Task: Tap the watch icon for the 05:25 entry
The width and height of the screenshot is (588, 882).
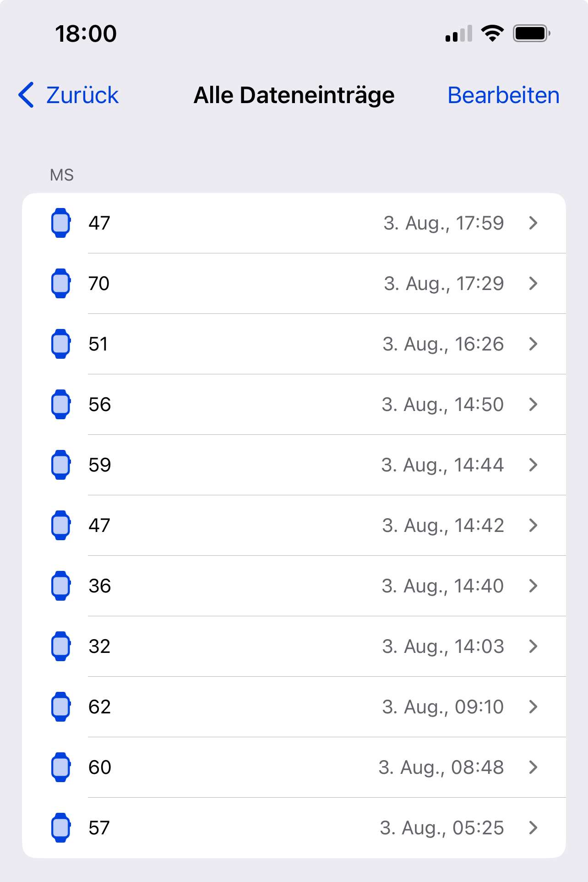Action: click(x=60, y=827)
